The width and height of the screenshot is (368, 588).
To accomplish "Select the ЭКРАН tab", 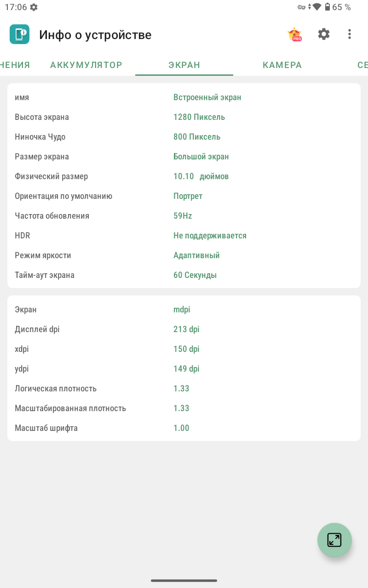I will (184, 65).
